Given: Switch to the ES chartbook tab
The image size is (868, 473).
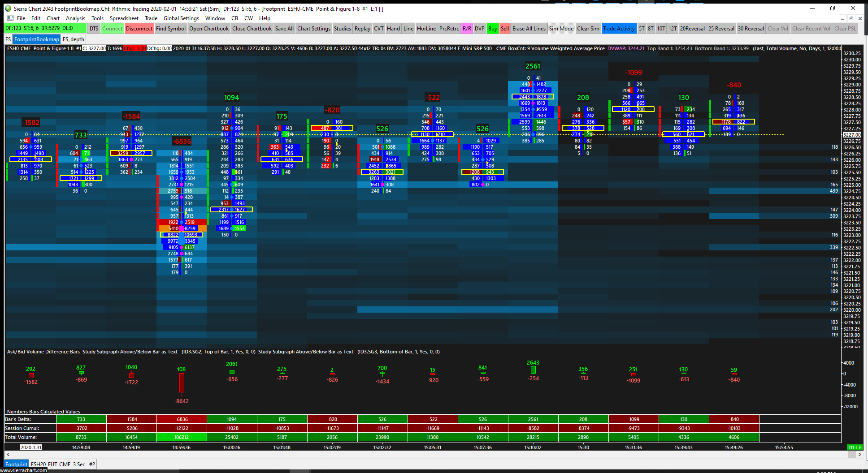Looking at the screenshot, I should [8, 39].
